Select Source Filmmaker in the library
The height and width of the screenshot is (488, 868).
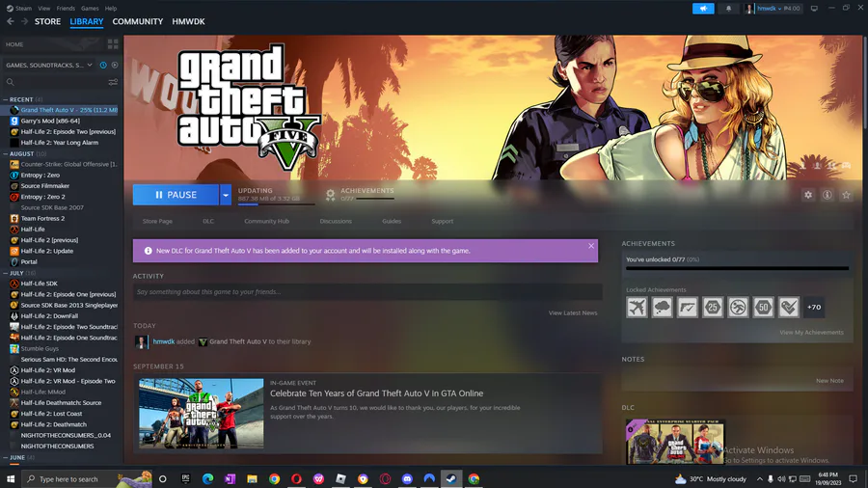[44, 186]
